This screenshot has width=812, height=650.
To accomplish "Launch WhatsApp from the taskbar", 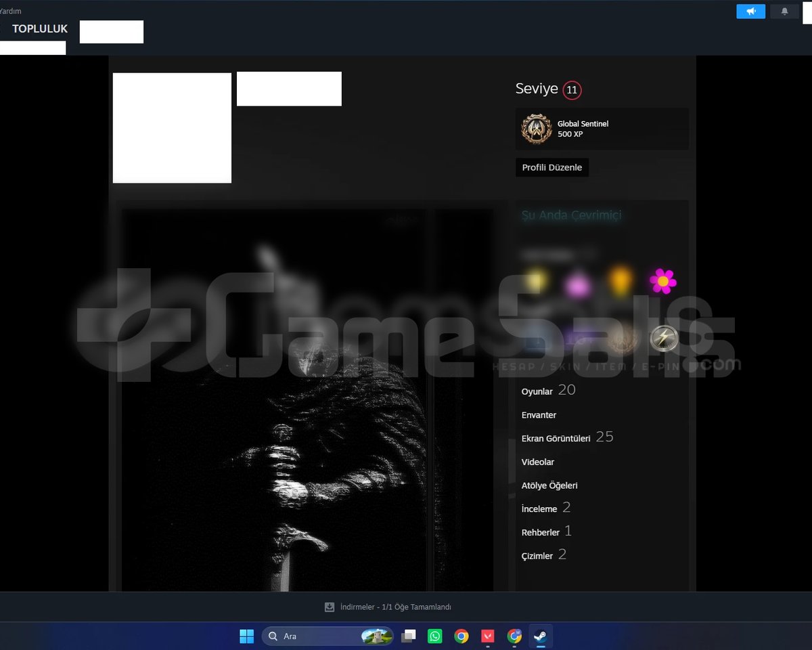I will tap(434, 636).
